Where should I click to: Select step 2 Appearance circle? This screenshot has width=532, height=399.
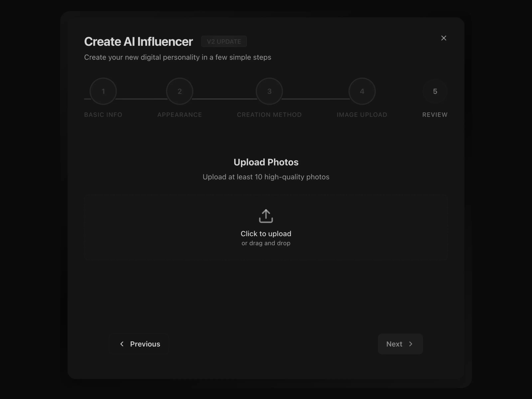point(179,91)
